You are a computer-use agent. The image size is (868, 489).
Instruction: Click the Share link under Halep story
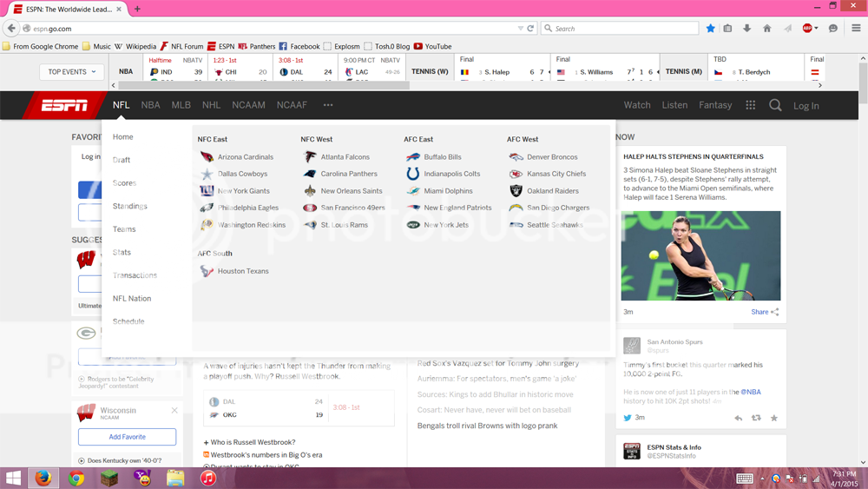[759, 312]
